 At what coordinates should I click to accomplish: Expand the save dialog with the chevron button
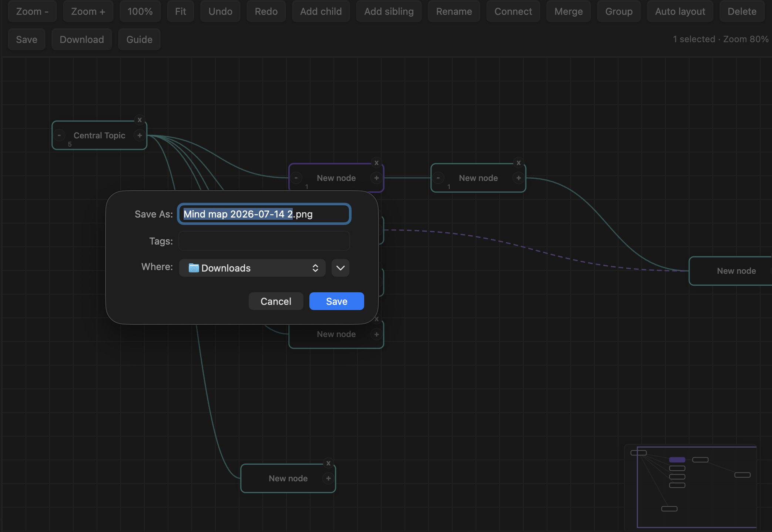point(340,268)
